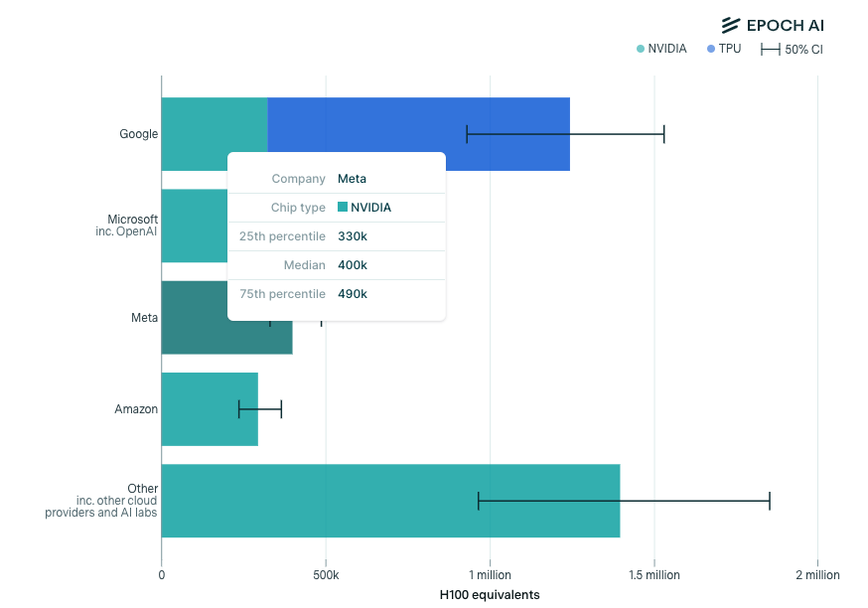
Task: Select the Other axis label
Action: tap(143, 489)
